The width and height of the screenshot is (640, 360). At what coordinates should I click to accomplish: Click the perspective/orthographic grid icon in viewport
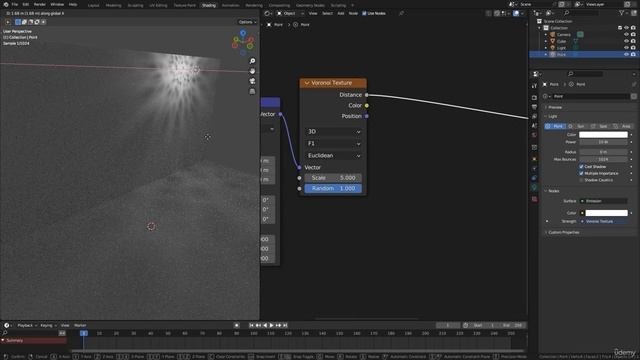pos(252,91)
